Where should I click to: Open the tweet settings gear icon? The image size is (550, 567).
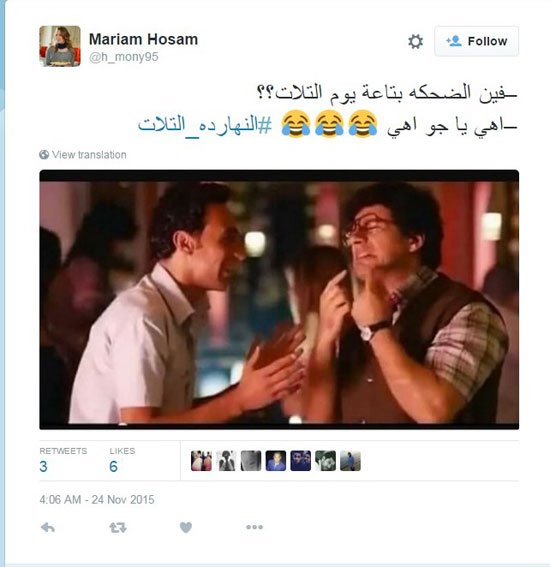coord(415,41)
